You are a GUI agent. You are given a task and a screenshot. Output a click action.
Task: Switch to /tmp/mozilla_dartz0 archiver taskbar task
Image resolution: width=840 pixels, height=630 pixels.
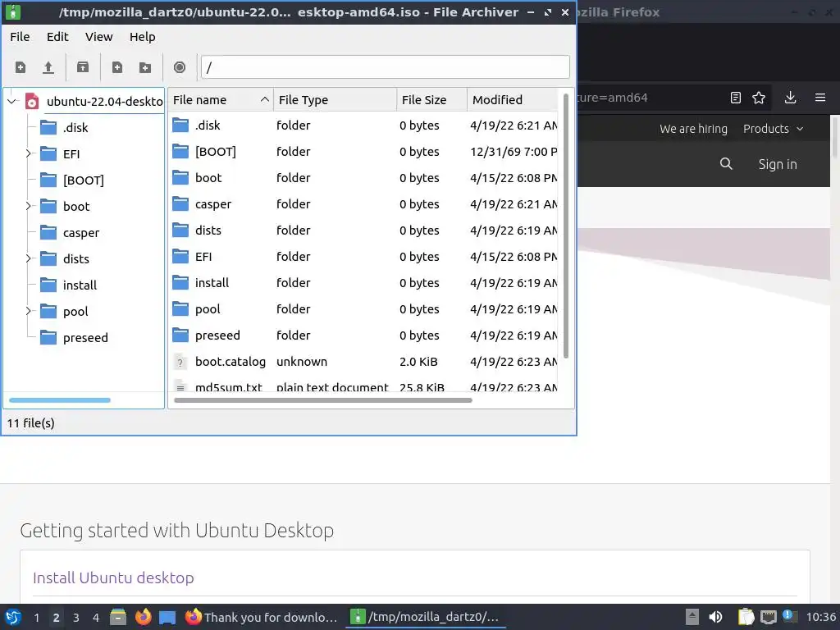point(426,617)
